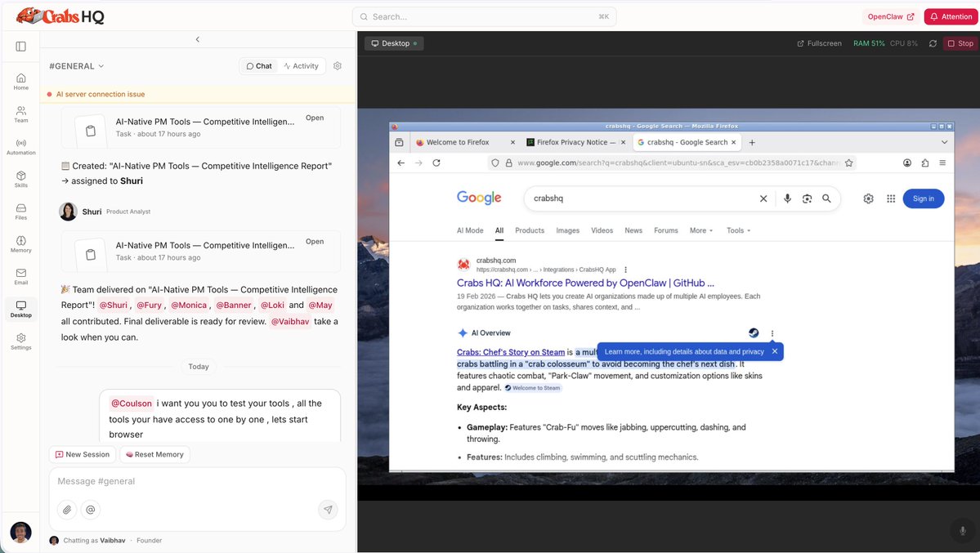Open the Firefox hamburger menu
Screen dimensions: 980x553
[x=942, y=163]
